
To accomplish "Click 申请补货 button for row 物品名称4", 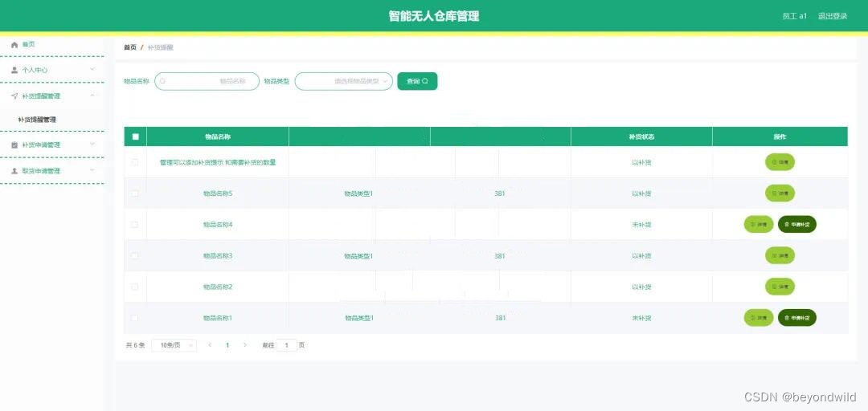I will (797, 225).
